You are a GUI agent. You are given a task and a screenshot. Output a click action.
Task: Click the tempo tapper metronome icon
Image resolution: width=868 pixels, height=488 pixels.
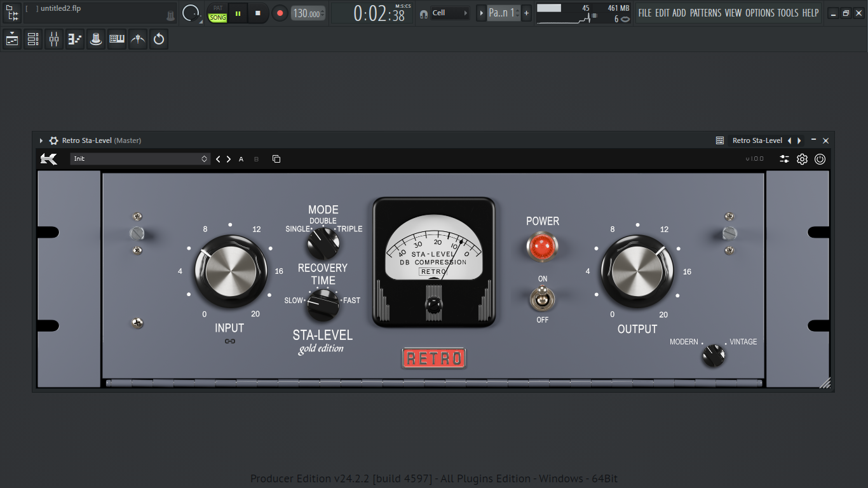(138, 39)
